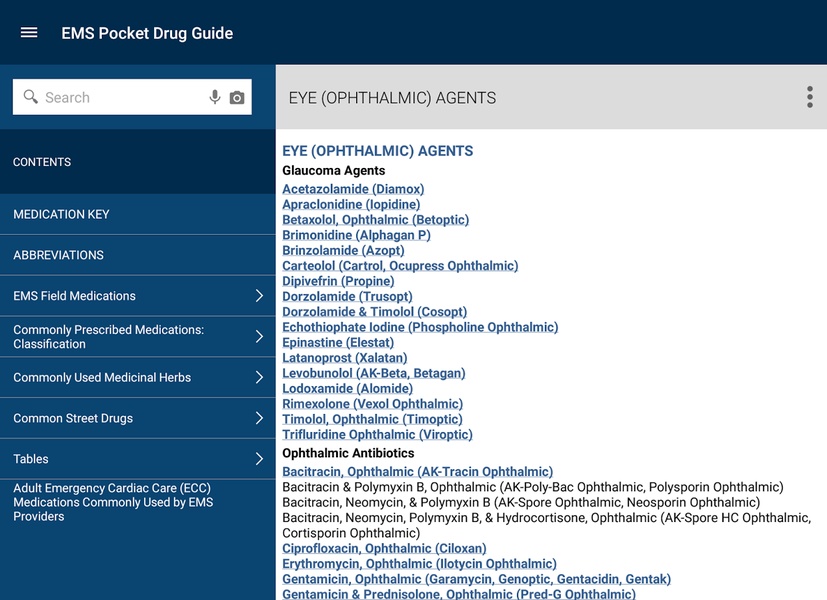Select the CONTENTS sidebar item
Viewport: 827px width, 600px height.
[x=138, y=162]
